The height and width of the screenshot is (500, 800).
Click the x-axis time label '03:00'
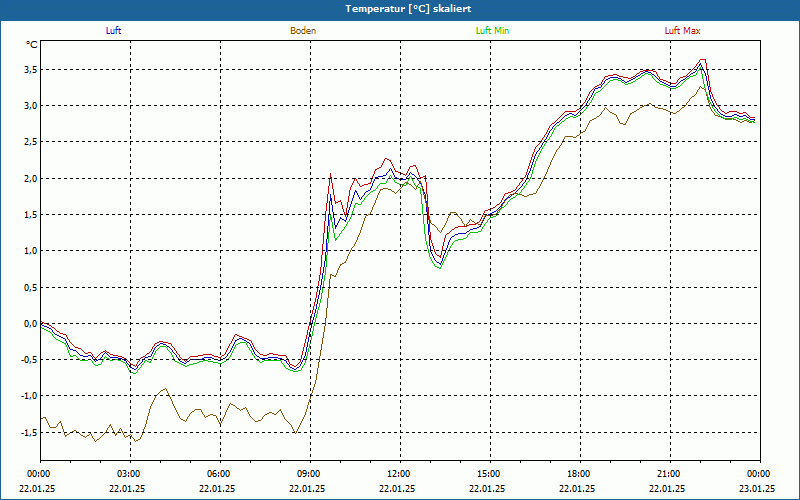(x=131, y=474)
